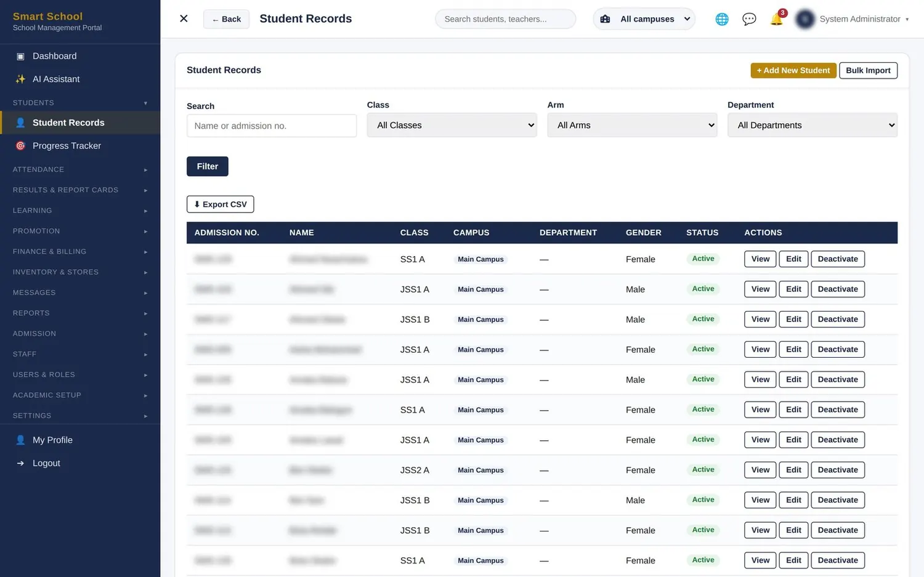924x577 pixels.
Task: Export the student list as CSV
Action: 221,204
